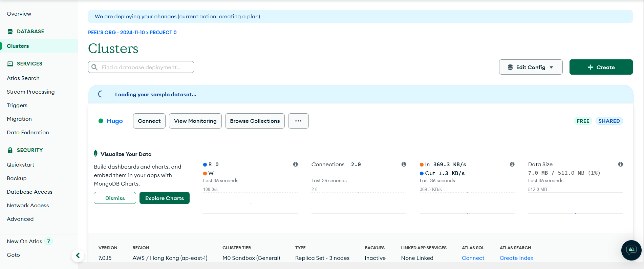Click the DATABASE stack icon in sidebar
This screenshot has width=644, height=269.
pos(10,32)
